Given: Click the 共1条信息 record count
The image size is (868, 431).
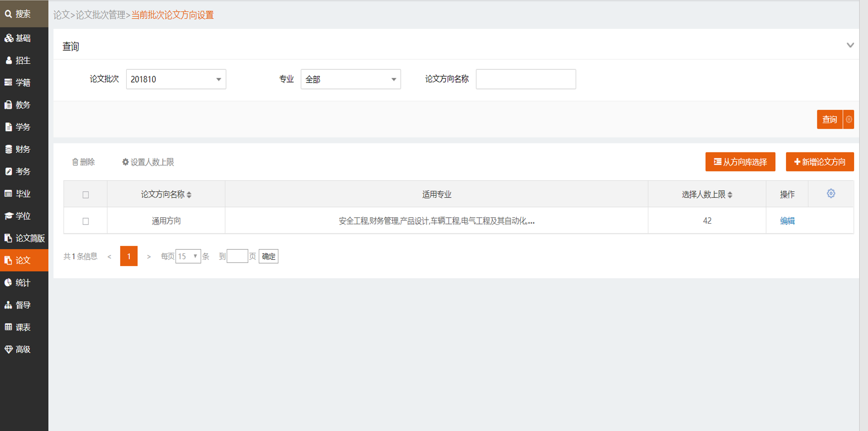Looking at the screenshot, I should tap(81, 256).
